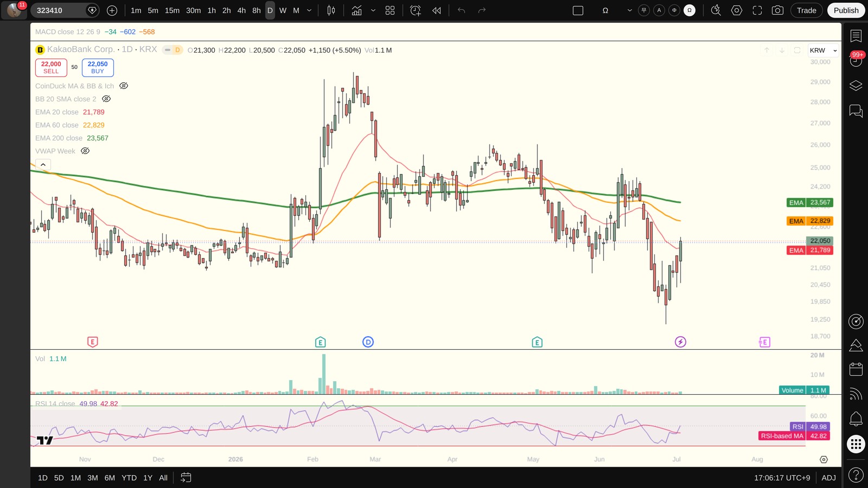Screen dimensions: 868x488
Task: Open the object tree layers icon
Action: point(856,86)
